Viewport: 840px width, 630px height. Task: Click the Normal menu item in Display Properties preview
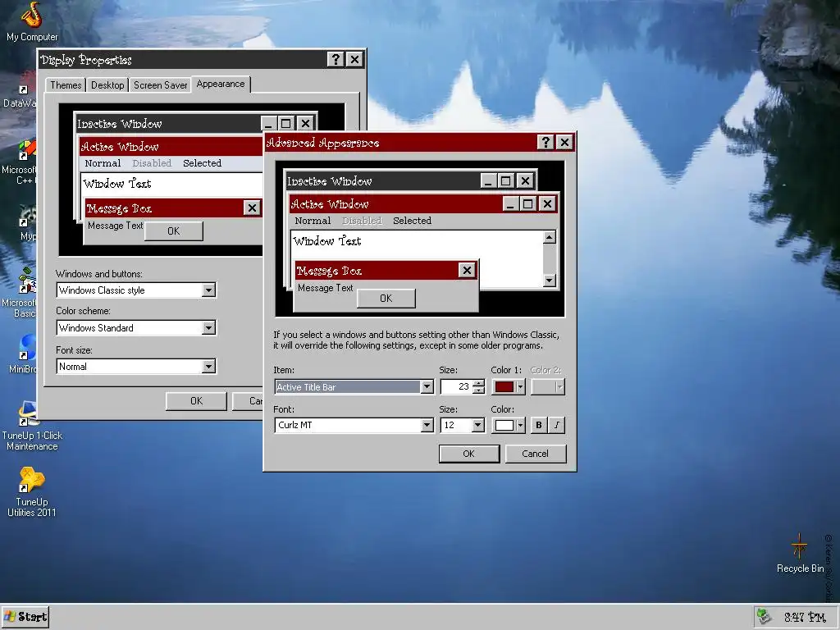click(103, 163)
